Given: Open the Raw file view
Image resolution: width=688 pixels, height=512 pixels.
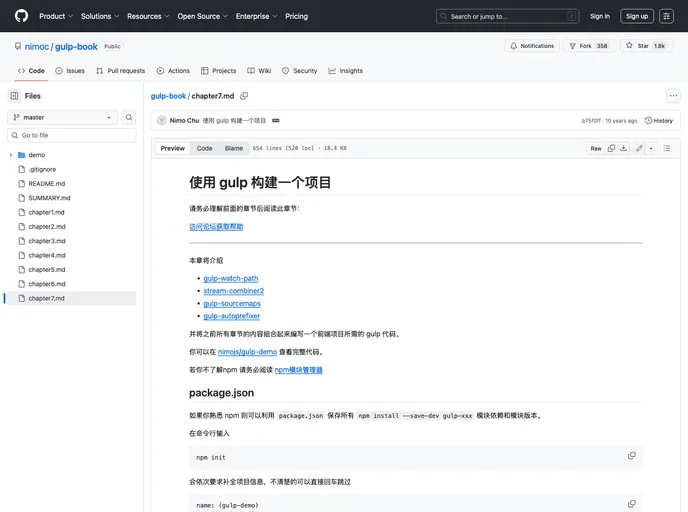Looking at the screenshot, I should (596, 148).
